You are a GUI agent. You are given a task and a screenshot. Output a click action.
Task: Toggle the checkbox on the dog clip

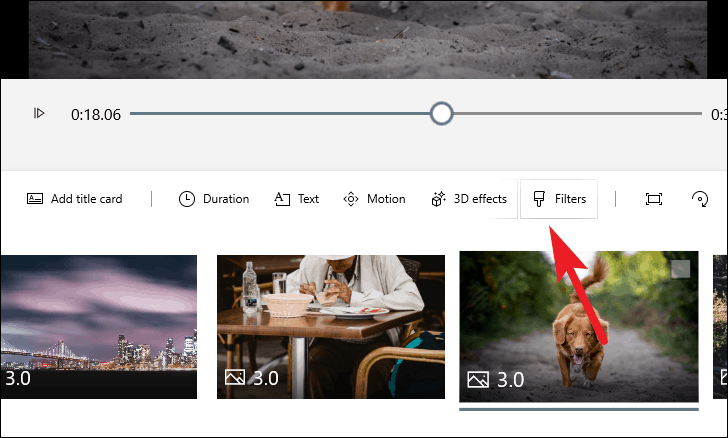(680, 269)
